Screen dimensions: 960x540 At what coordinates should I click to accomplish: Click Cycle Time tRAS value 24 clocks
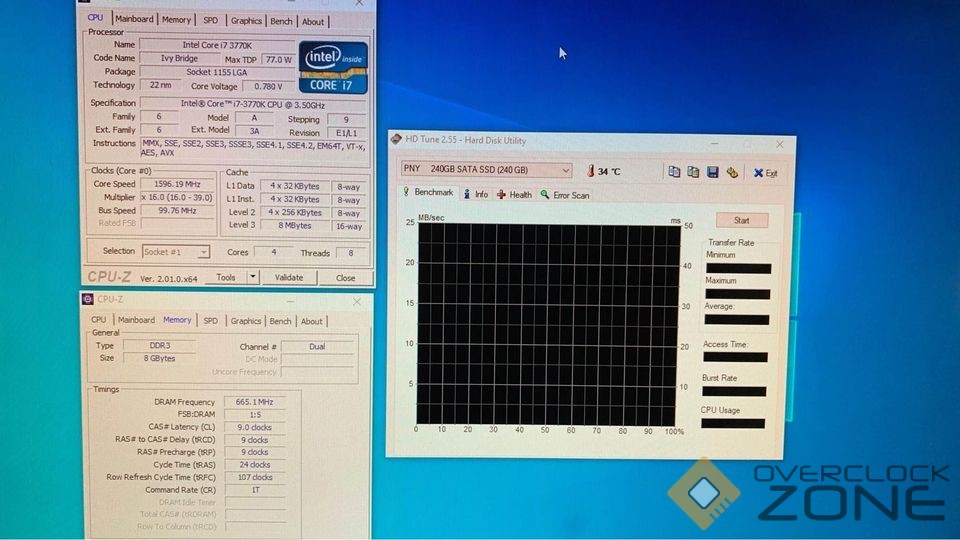tap(254, 465)
